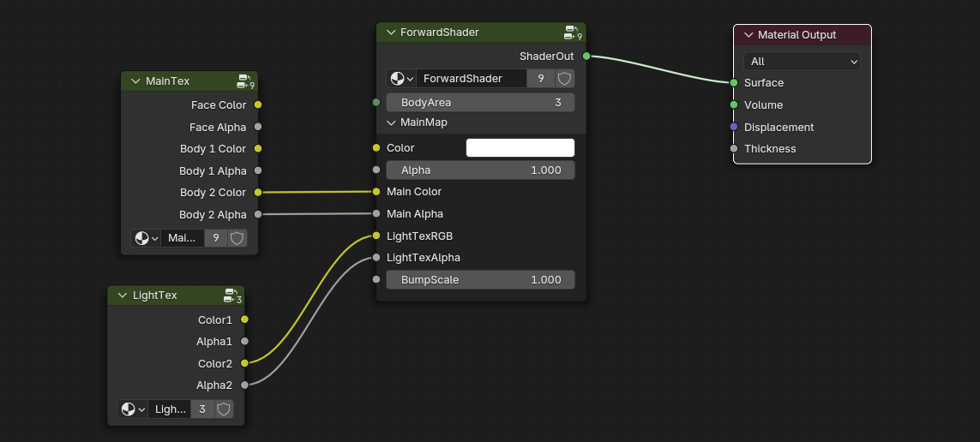980x442 pixels.
Task: Toggle fake user shield on ForwardShader
Action: 564,79
